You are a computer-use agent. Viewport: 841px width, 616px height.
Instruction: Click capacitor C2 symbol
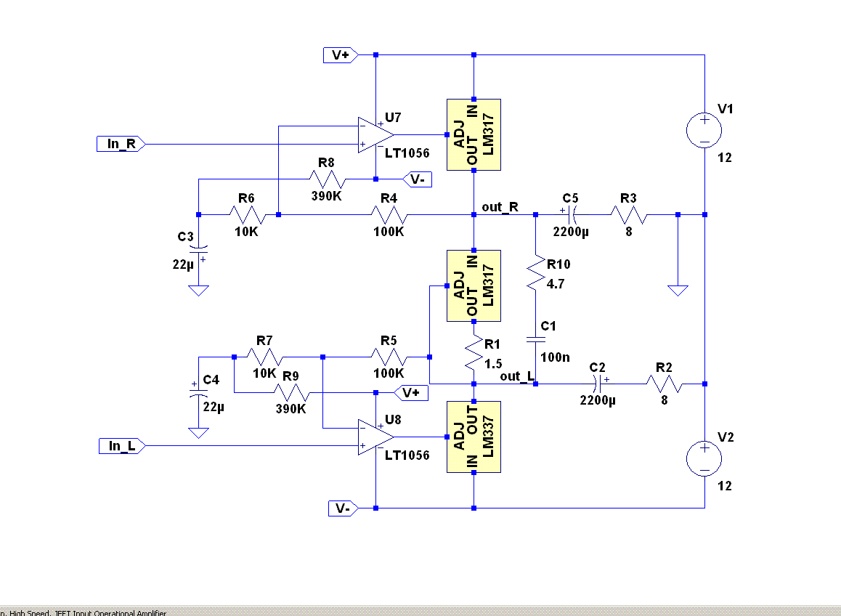click(x=597, y=384)
